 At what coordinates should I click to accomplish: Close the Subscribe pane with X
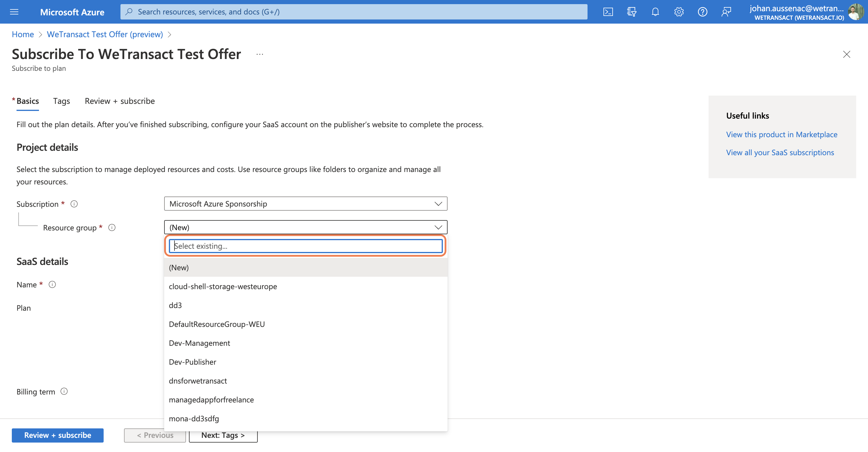tap(846, 54)
